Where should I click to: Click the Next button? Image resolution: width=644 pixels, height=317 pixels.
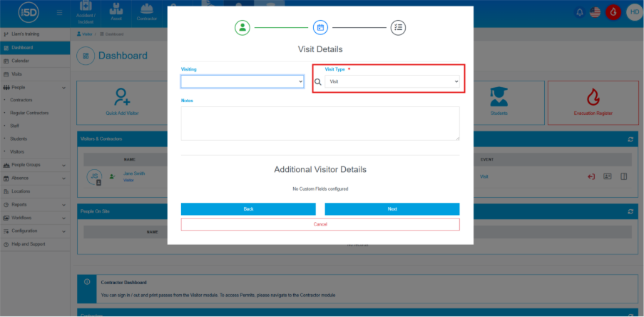pos(392,209)
